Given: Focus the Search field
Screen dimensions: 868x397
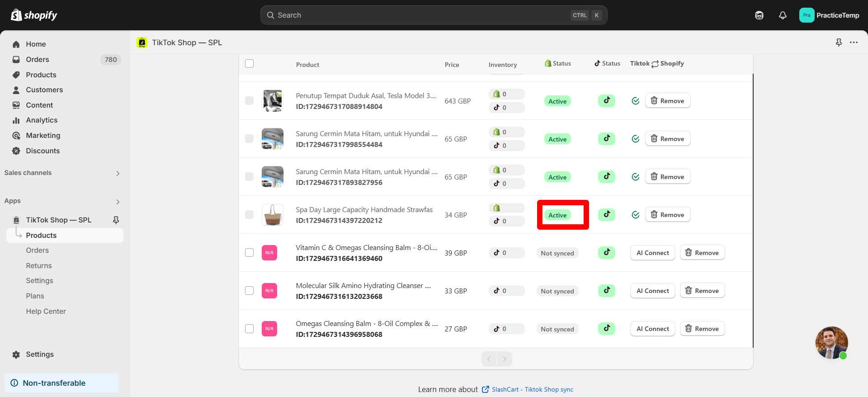Looking at the screenshot, I should click(x=434, y=15).
